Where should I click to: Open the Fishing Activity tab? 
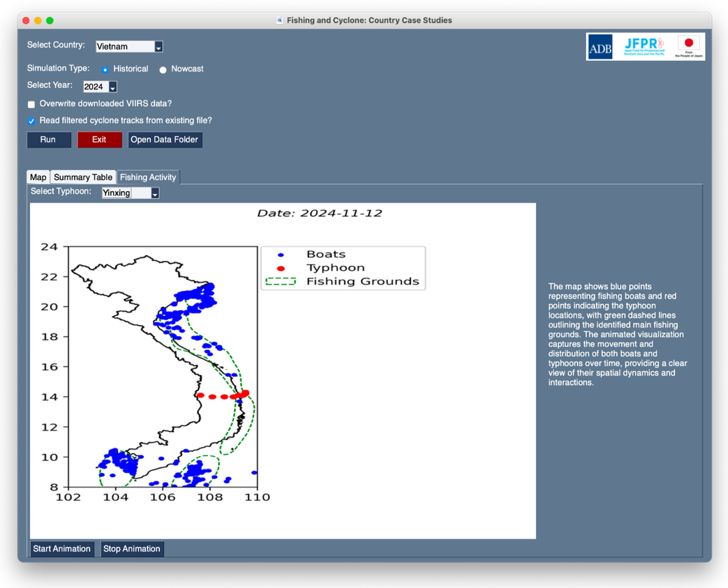(148, 177)
